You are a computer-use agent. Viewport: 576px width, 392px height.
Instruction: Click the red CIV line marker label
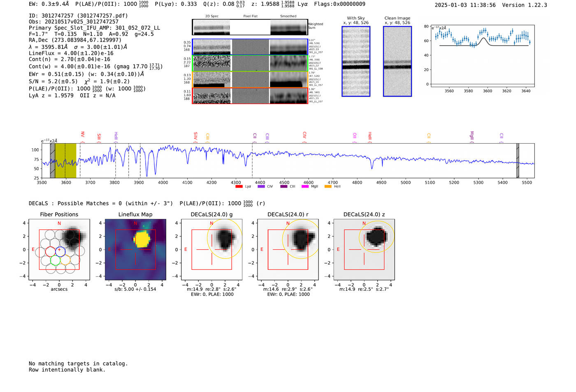[304, 135]
